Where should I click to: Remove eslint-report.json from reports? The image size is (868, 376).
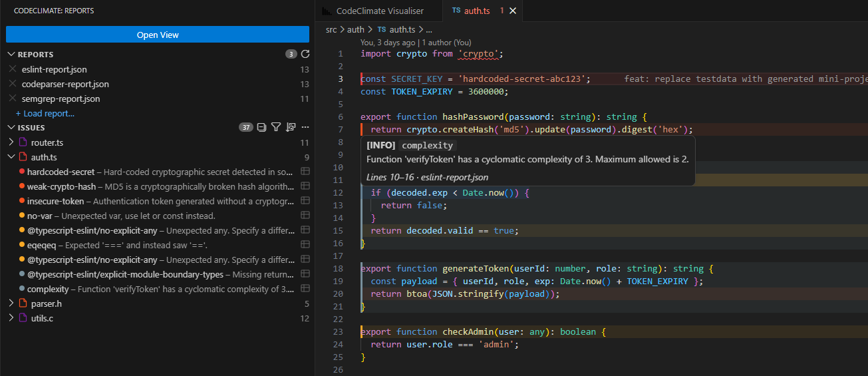pyautogui.click(x=13, y=69)
